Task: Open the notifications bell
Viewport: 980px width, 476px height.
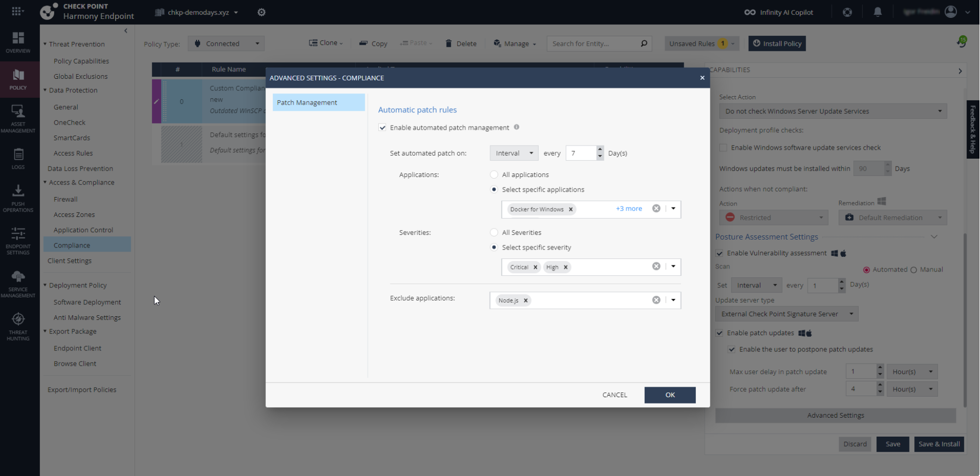Action: coord(878,12)
